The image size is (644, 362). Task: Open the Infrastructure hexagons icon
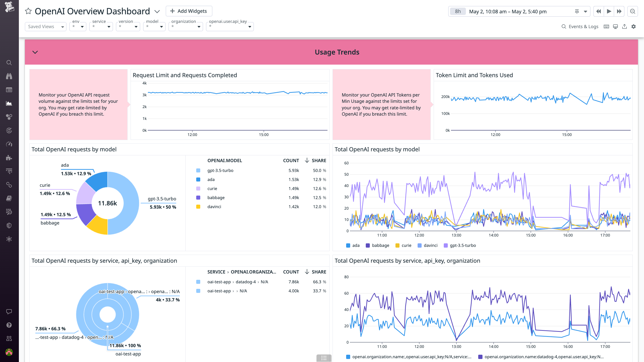point(9,116)
